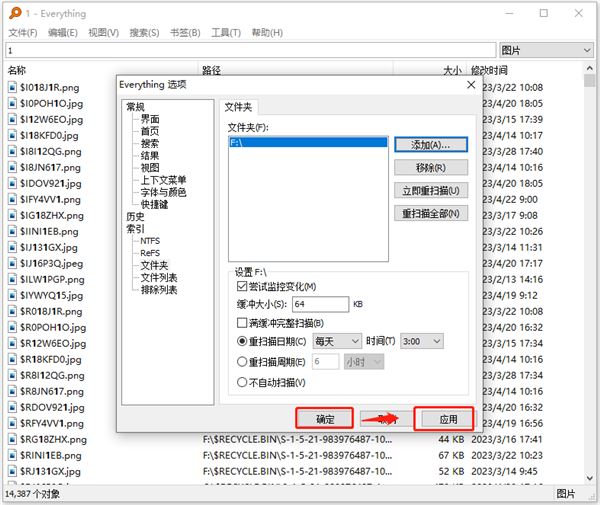600x505 pixels.
Task: Click icon beside $R018J1R.png
Action: (x=13, y=312)
